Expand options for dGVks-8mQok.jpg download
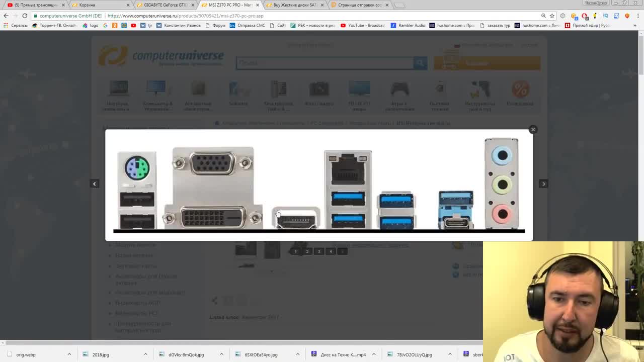 pos(221,354)
